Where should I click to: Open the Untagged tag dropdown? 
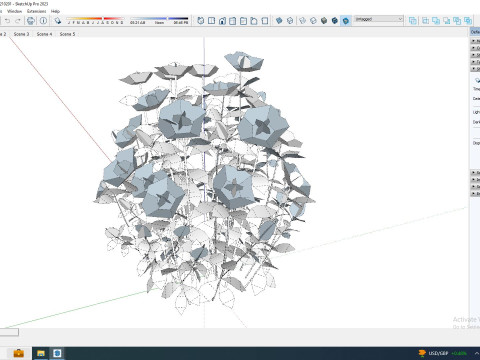click(379, 19)
